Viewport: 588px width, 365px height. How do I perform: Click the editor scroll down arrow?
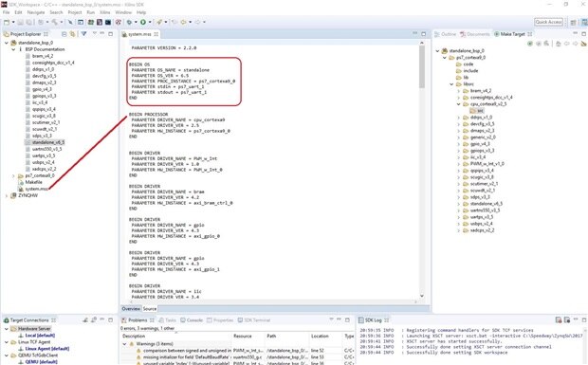click(422, 296)
